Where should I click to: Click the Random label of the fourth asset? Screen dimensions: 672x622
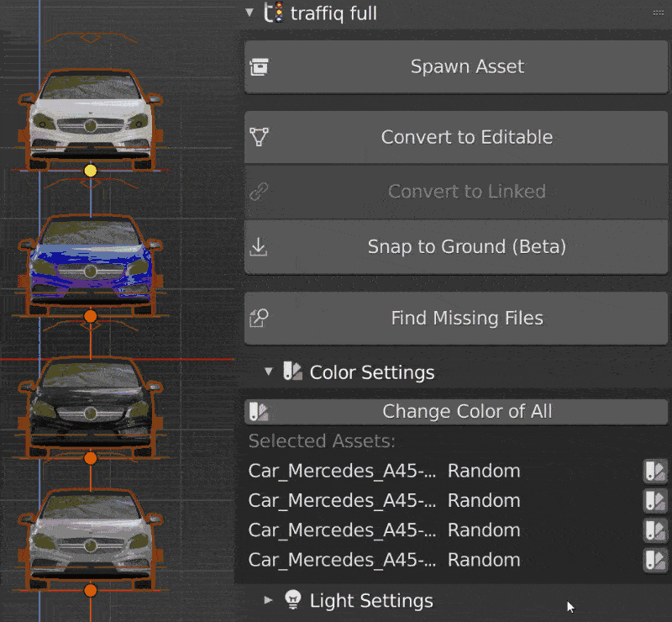pos(484,560)
